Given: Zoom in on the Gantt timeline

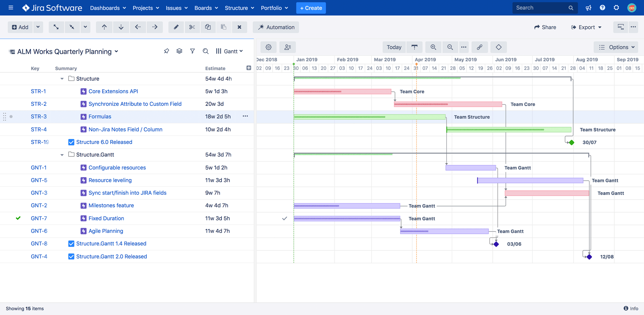Looking at the screenshot, I should click(433, 47).
